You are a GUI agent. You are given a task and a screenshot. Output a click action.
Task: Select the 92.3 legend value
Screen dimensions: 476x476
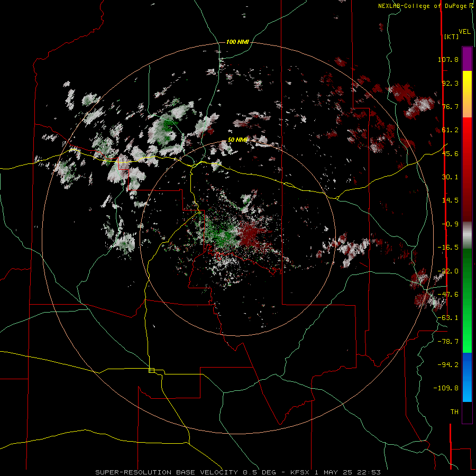point(450,83)
